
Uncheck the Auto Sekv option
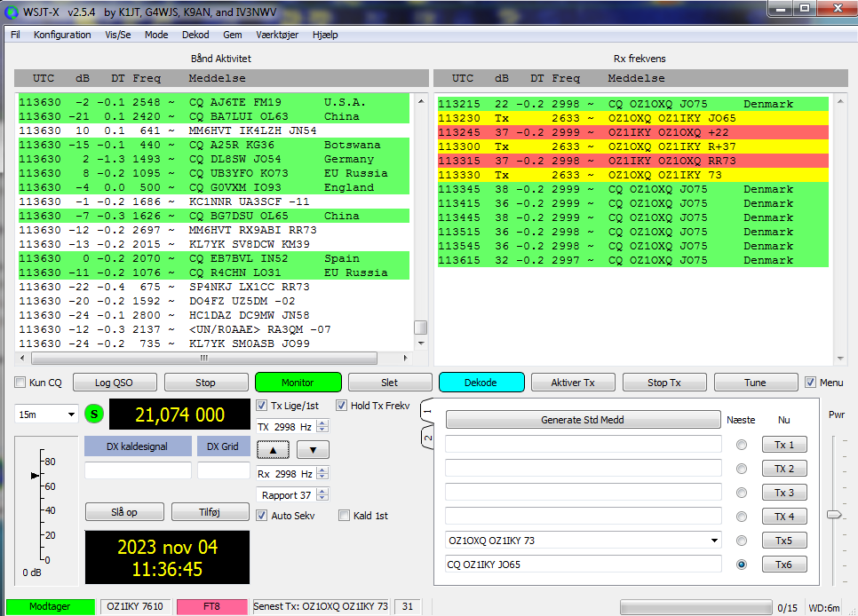[262, 516]
